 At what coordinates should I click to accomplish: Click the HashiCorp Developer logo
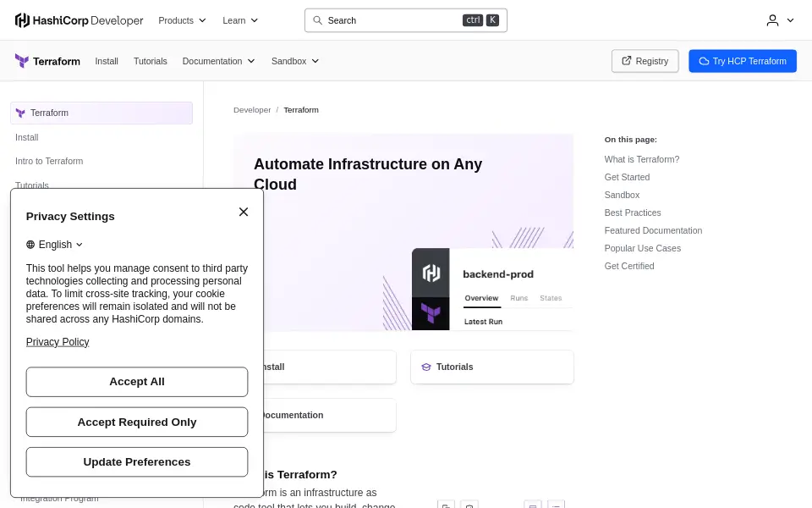pyautogui.click(x=80, y=20)
